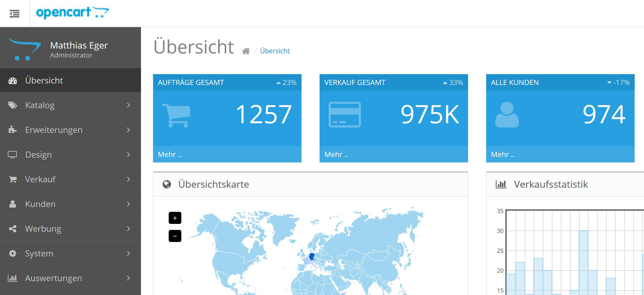Zoom out of the map with minus button
644x295 pixels.
pyautogui.click(x=175, y=236)
